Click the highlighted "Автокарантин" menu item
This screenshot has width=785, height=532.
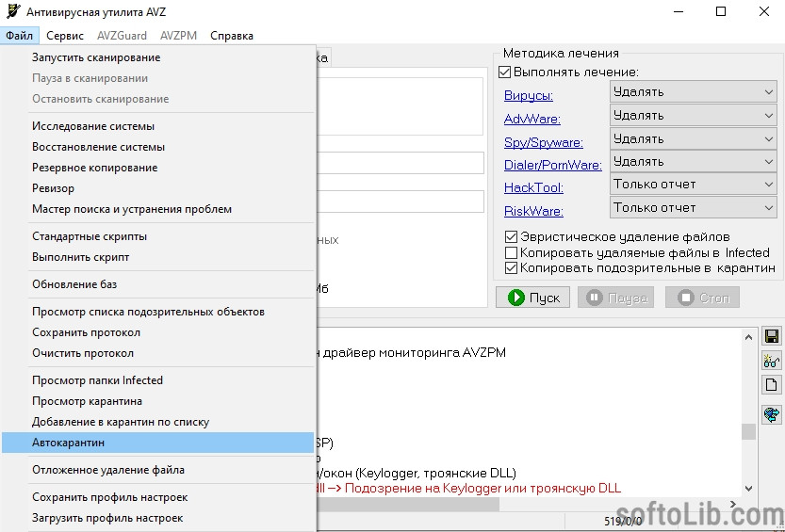pyautogui.click(x=157, y=443)
